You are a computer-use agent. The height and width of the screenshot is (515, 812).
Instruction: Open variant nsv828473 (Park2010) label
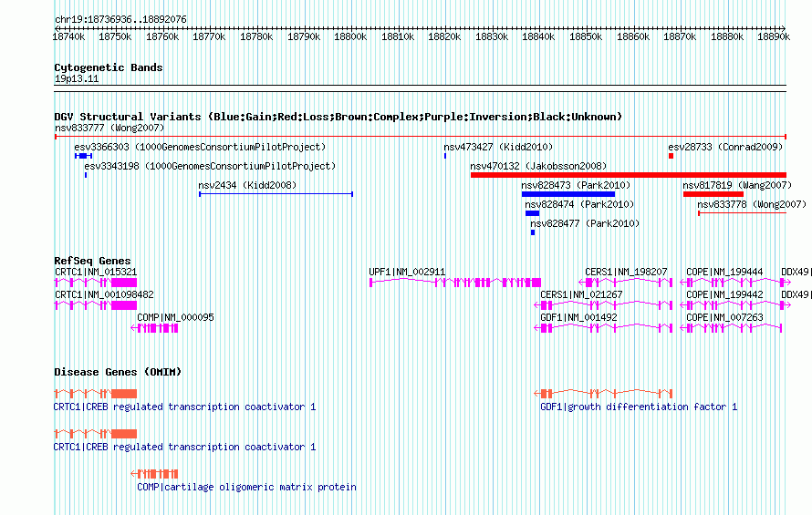coord(576,185)
